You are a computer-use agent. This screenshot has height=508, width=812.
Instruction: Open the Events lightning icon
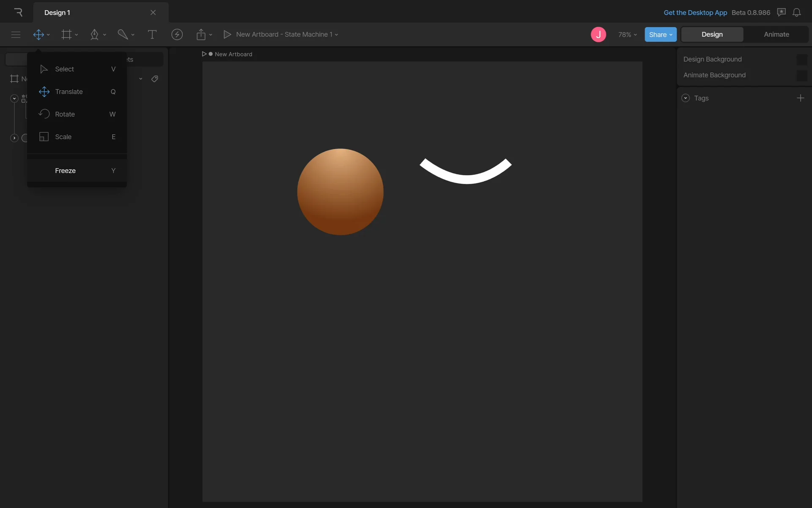coord(177,35)
